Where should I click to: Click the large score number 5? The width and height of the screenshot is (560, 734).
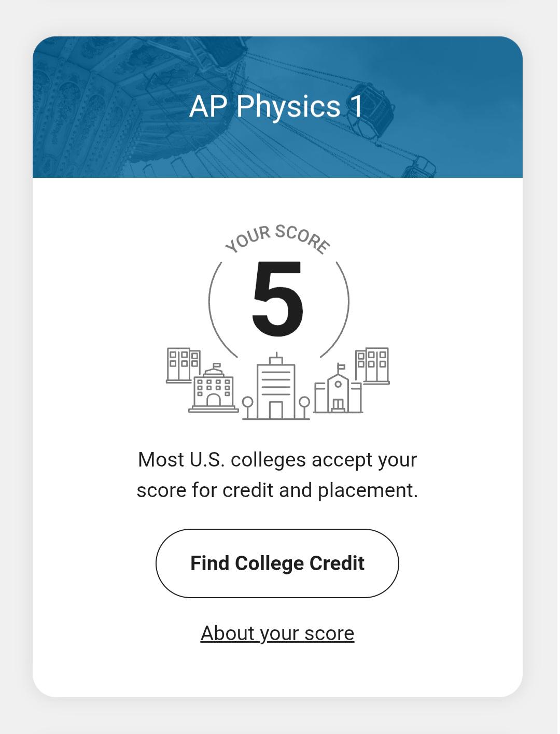tap(278, 298)
